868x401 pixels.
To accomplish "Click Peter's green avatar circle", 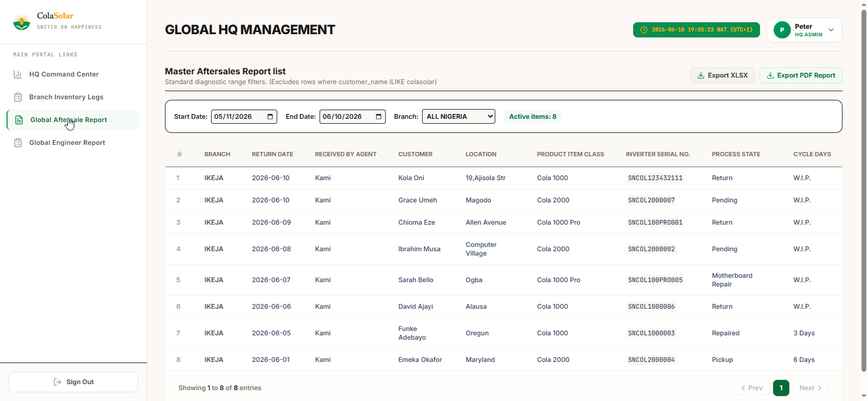I will coord(782,30).
